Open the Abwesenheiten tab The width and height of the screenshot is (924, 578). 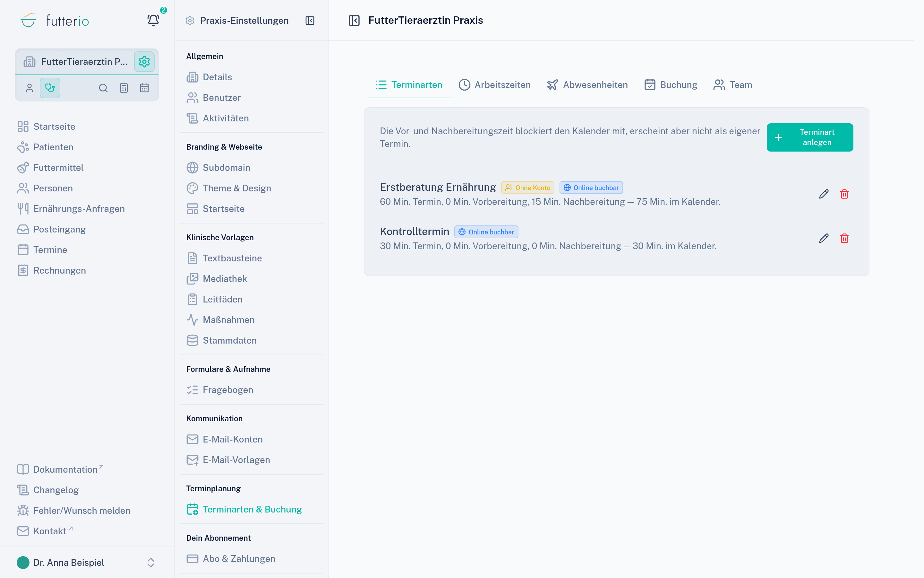587,85
